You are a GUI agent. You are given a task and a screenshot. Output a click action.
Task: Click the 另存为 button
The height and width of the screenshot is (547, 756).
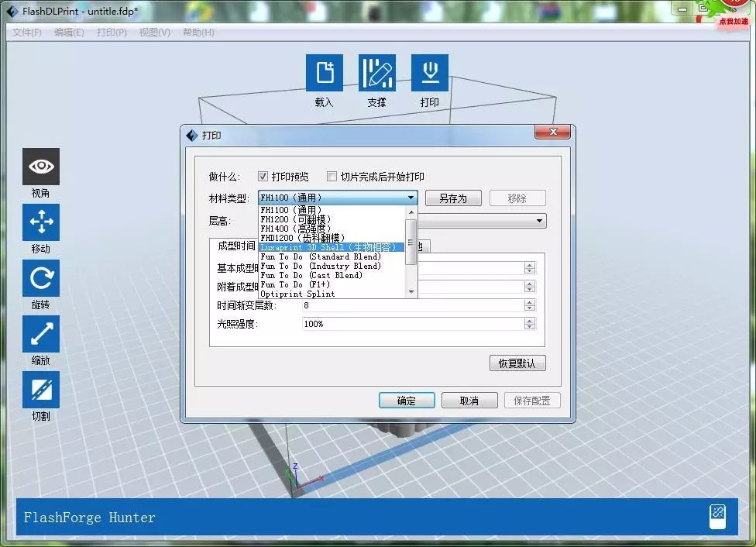[x=453, y=198]
